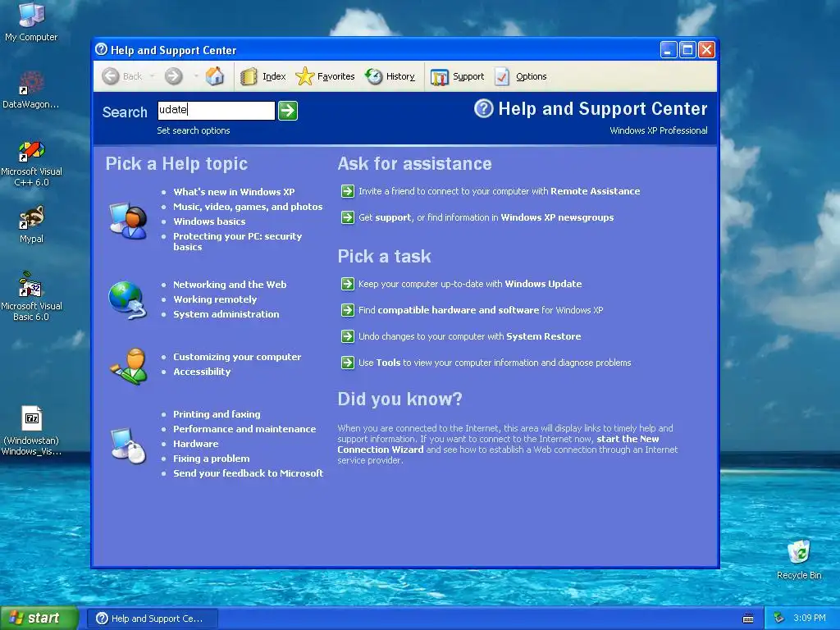Click the user and computer topic icon
The height and width of the screenshot is (630, 840).
[128, 221]
